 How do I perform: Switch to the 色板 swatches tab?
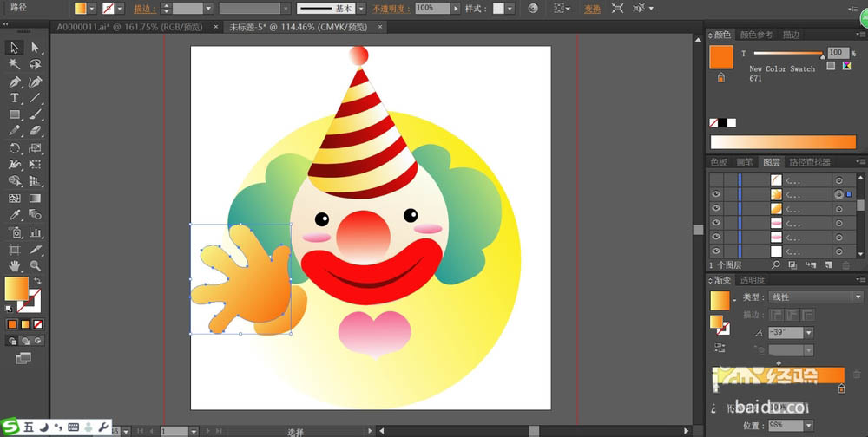[719, 162]
